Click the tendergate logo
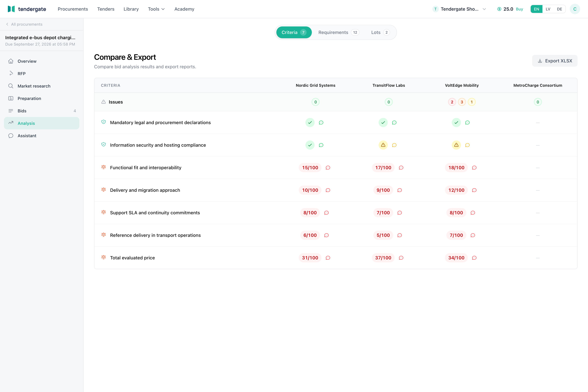 [x=27, y=9]
